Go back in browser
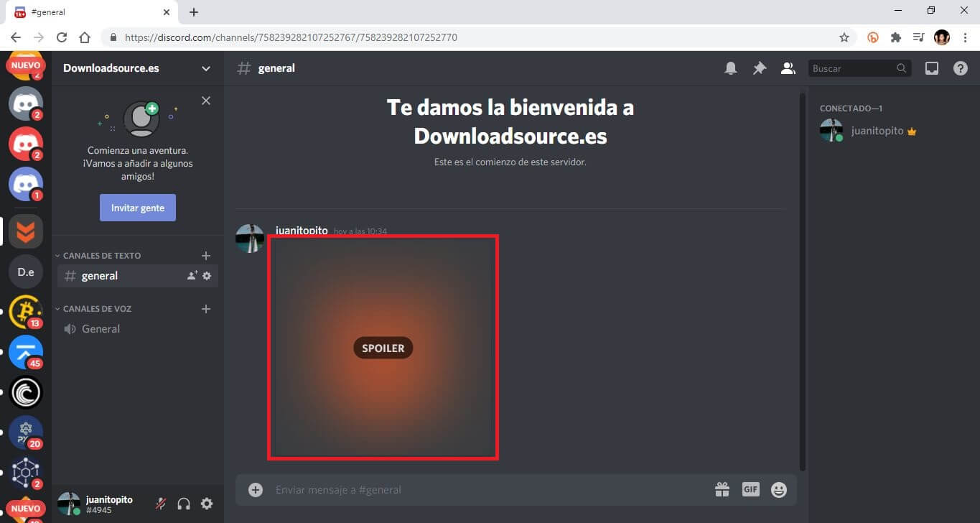The image size is (980, 523). pos(16,37)
